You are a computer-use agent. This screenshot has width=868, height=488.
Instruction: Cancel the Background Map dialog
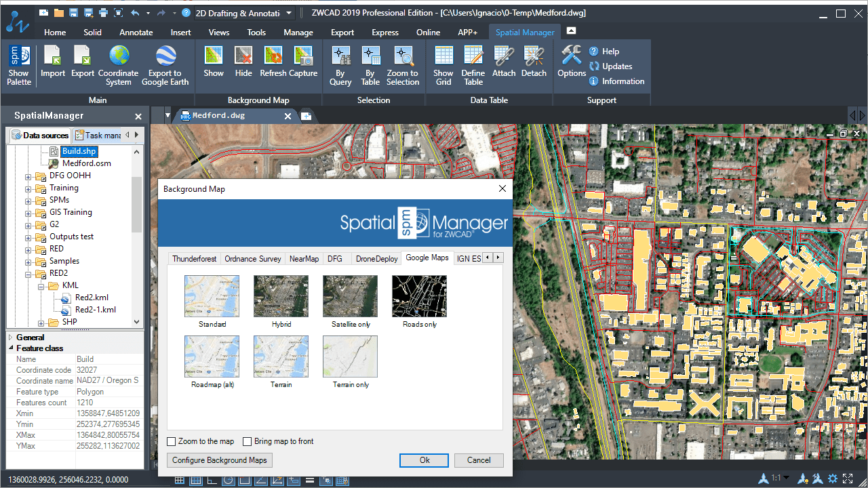pyautogui.click(x=479, y=460)
